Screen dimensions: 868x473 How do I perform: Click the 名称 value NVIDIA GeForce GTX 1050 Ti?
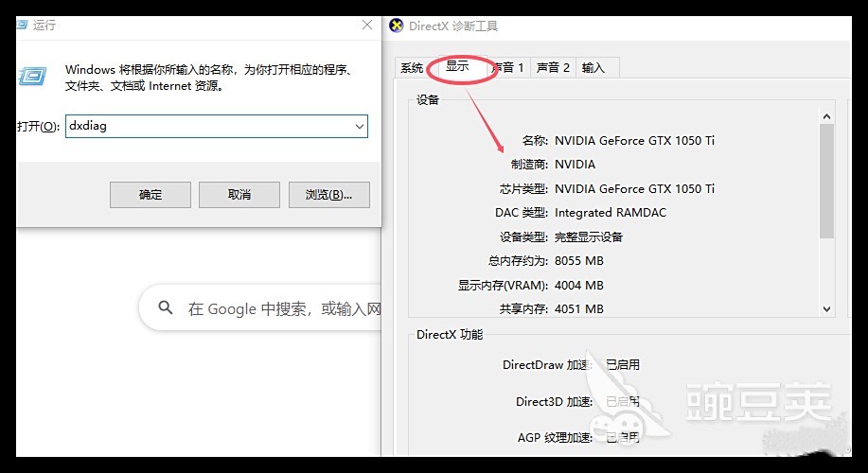pyautogui.click(x=634, y=141)
